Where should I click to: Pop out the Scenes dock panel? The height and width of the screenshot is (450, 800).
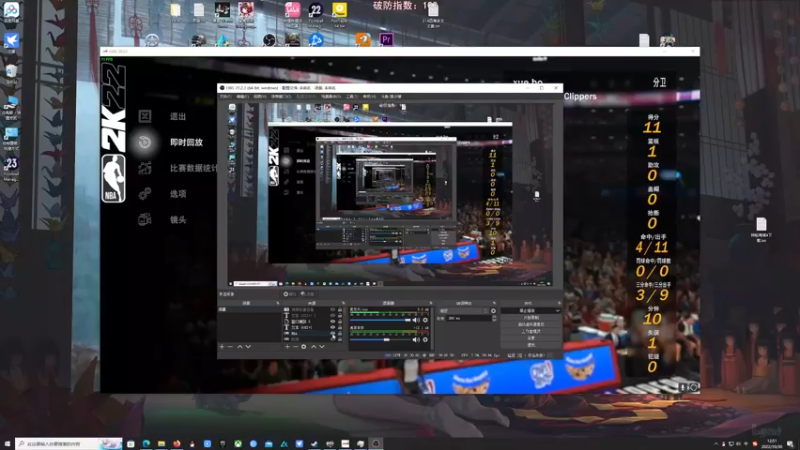[278, 303]
